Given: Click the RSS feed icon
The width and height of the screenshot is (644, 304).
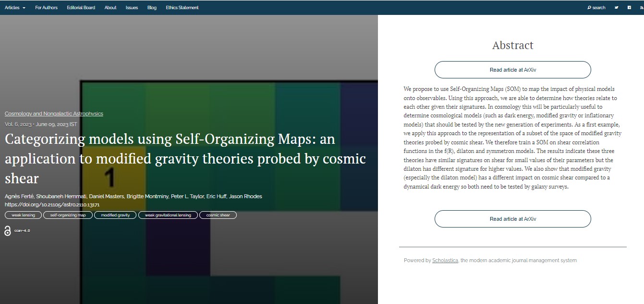Looking at the screenshot, I should [641, 8].
